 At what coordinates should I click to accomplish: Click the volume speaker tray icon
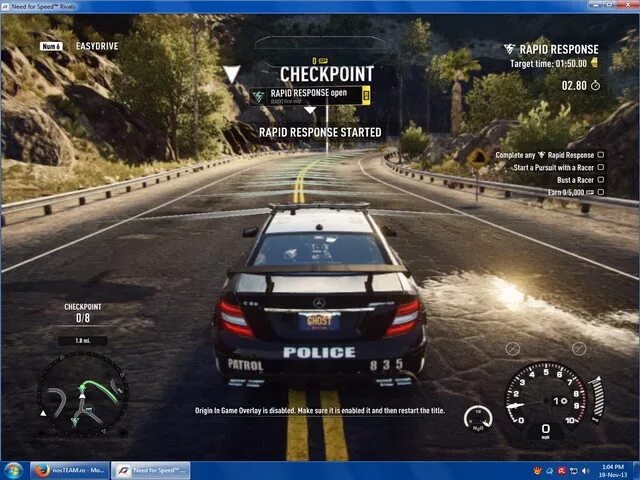586,471
